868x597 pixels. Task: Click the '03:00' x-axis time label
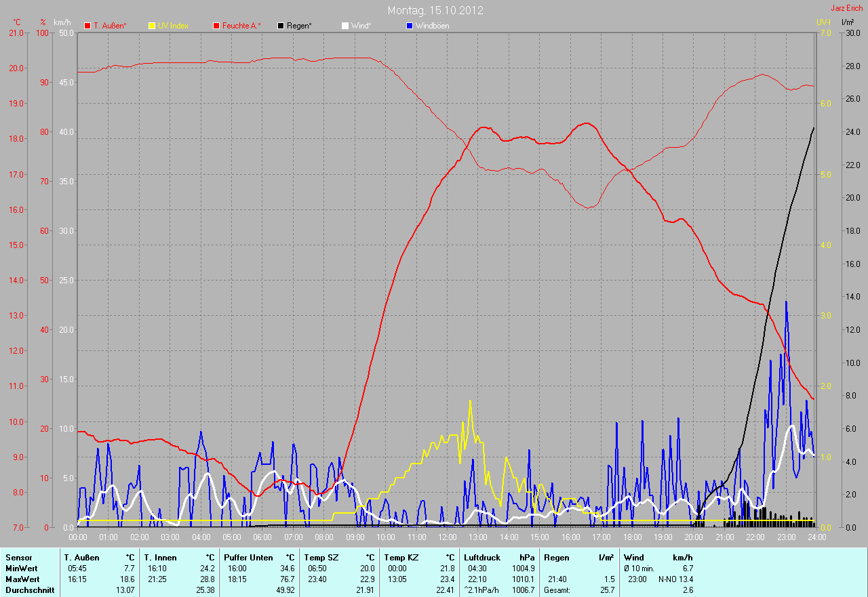pos(170,537)
